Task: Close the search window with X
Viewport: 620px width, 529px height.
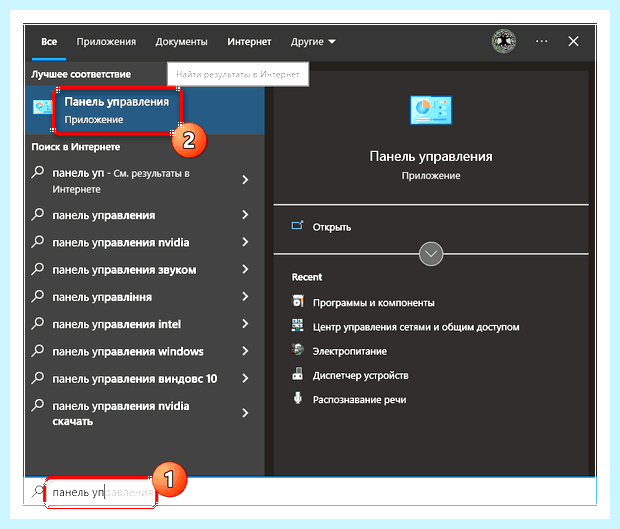Action: point(573,41)
